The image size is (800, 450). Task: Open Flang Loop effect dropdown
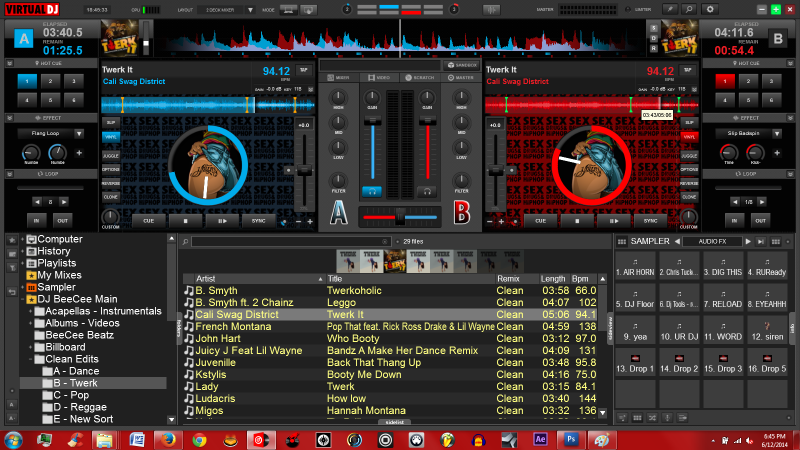pyautogui.click(x=79, y=134)
